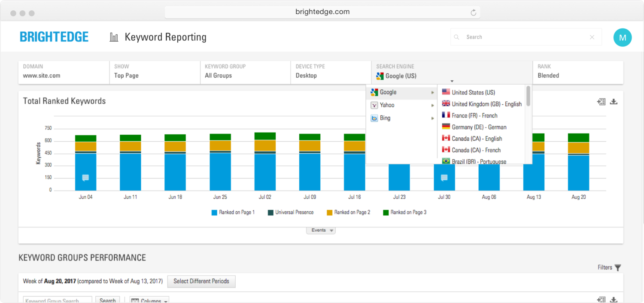644x303 pixels.
Task: Choose Germany (DE) - German option
Action: [x=479, y=127]
